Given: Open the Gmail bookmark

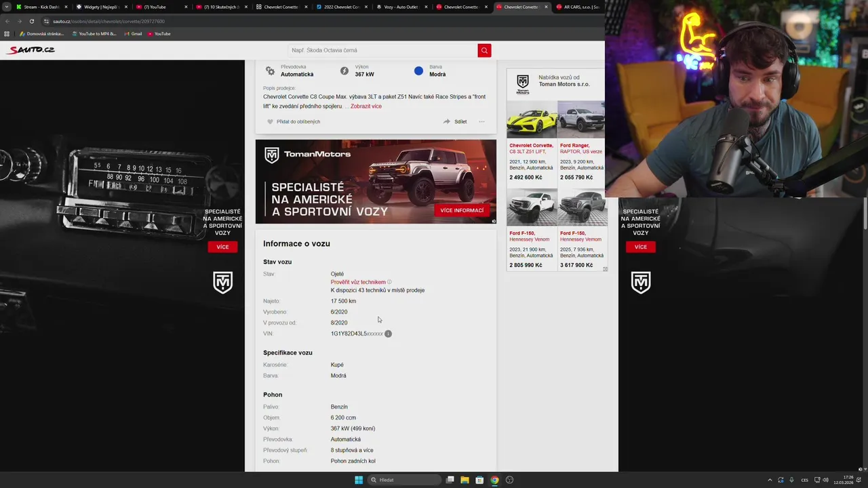Looking at the screenshot, I should pyautogui.click(x=134, y=34).
